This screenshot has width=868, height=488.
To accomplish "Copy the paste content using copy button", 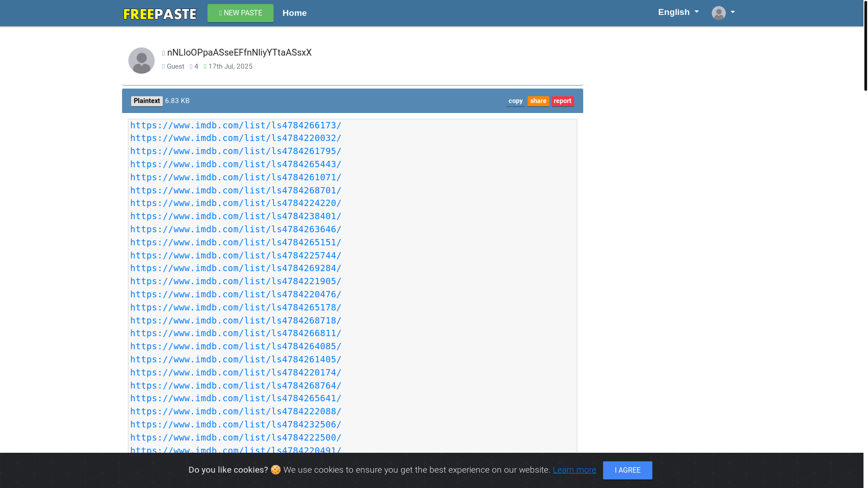I will [515, 101].
